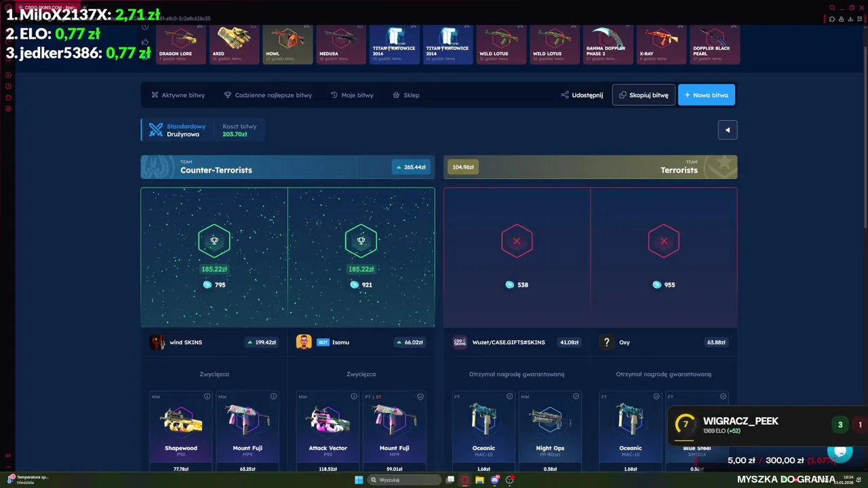Open the Doppler Black Pearl drop
This screenshot has height=488, width=868.
click(715, 45)
